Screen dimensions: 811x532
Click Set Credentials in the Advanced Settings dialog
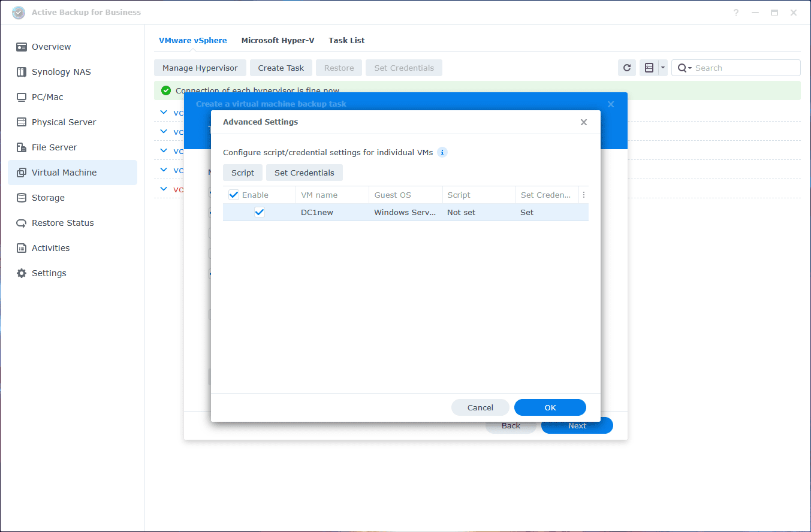(x=304, y=173)
